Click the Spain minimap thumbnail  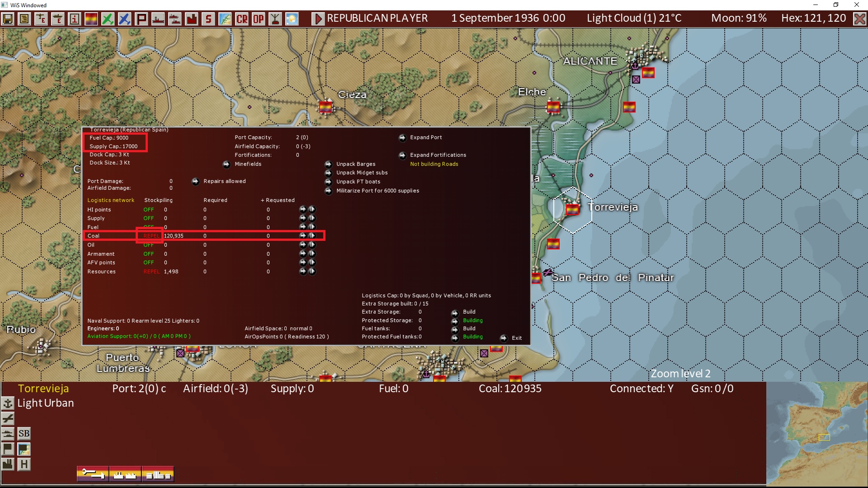pos(817,434)
